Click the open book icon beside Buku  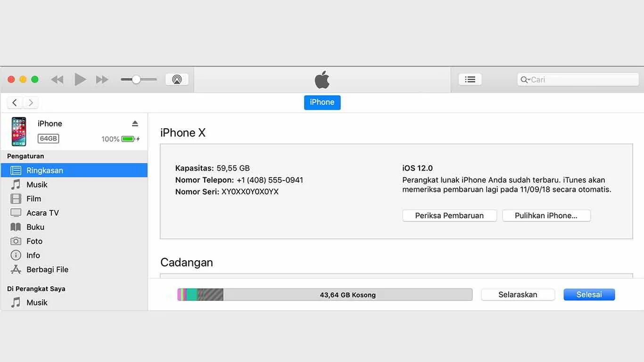coord(16,227)
